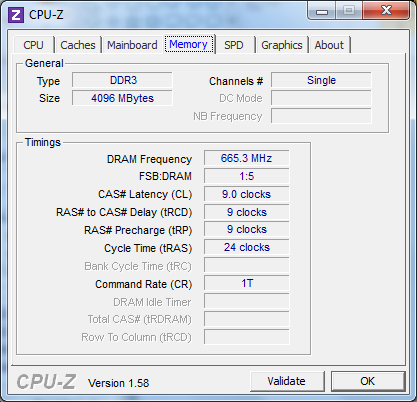Click the 1:5 FSB:DRAM ratio value
The height and width of the screenshot is (402, 417).
pyautogui.click(x=247, y=176)
